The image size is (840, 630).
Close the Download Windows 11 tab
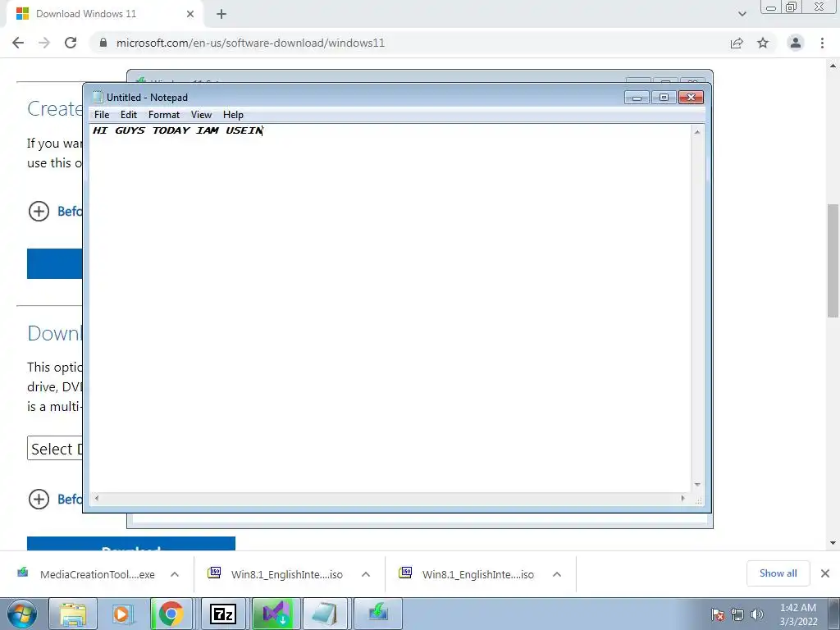(190, 14)
